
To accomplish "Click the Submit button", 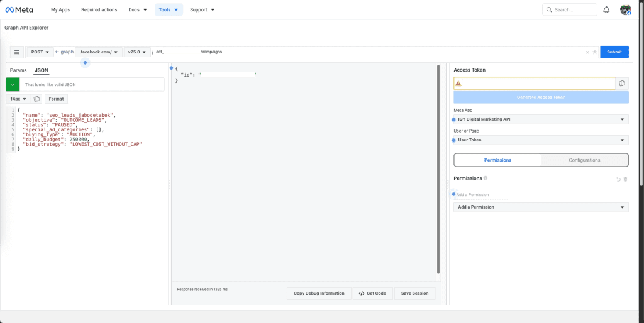I will pos(614,52).
